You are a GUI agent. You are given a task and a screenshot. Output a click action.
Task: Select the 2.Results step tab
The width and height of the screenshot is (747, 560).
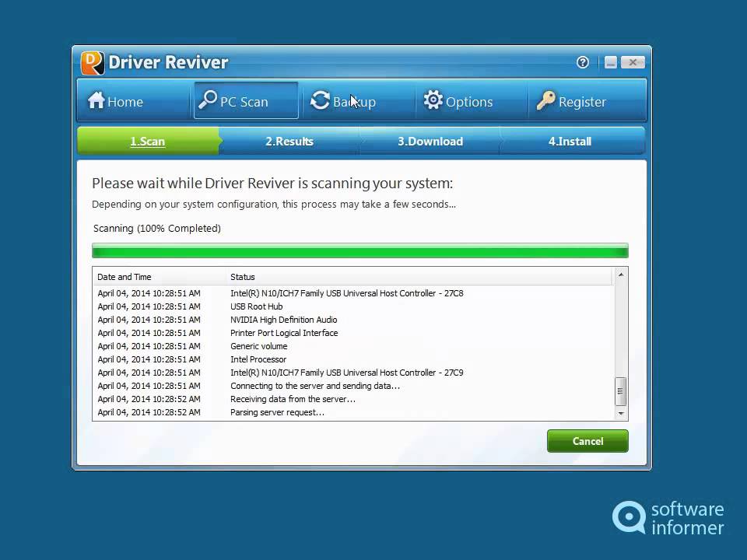289,141
